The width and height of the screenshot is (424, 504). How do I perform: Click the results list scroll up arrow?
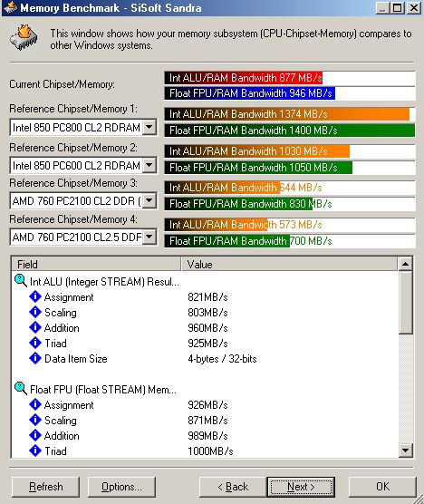pyautogui.click(x=405, y=264)
